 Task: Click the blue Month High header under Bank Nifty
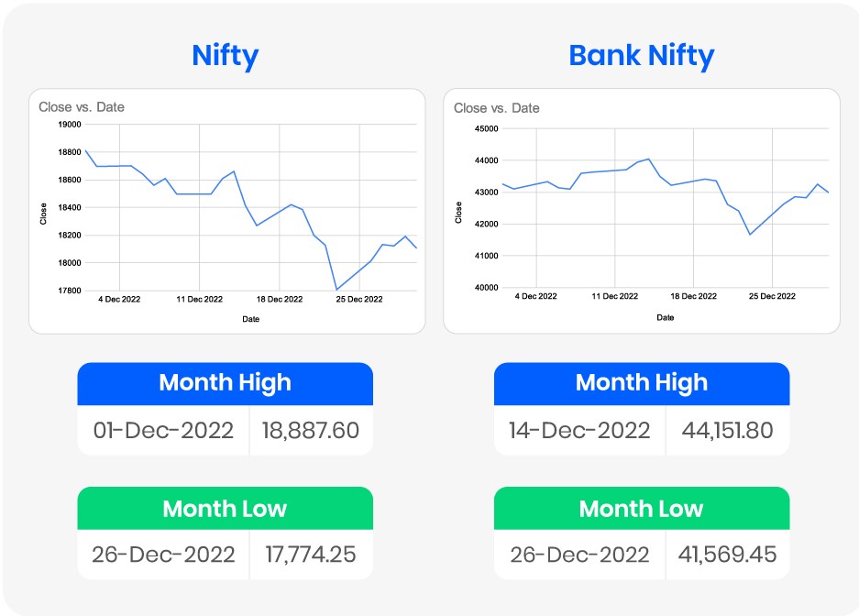(641, 382)
